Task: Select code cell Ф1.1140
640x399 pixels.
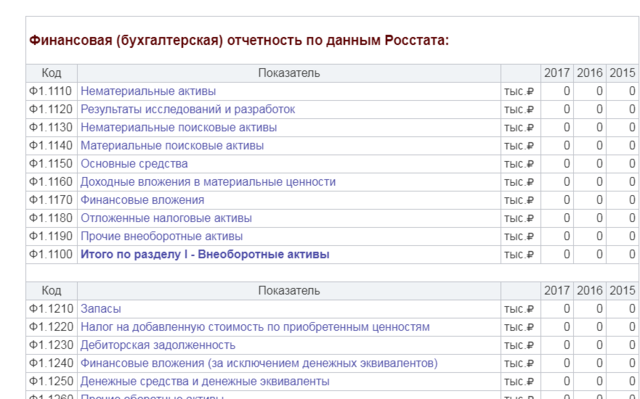Action: [51, 146]
